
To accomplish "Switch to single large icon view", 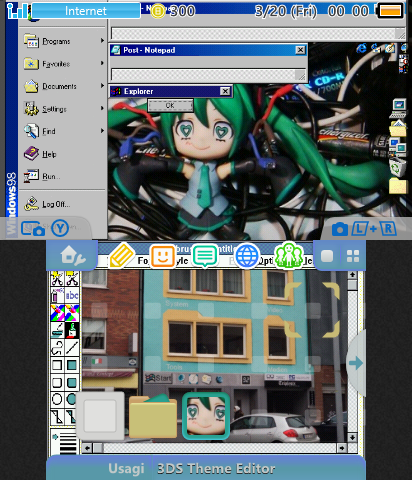I will 327,256.
